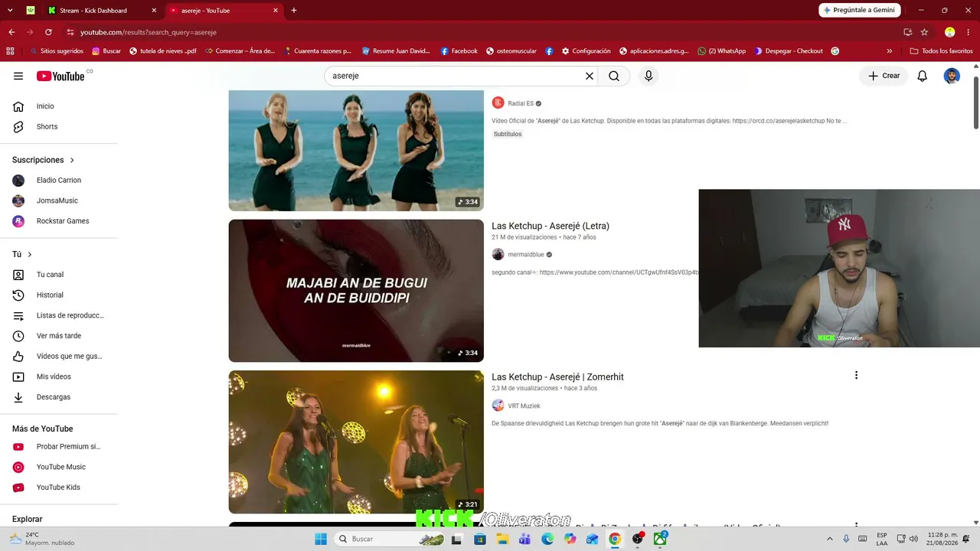The width and height of the screenshot is (980, 551).
Task: Open YouTube notifications bell
Action: tap(923, 76)
